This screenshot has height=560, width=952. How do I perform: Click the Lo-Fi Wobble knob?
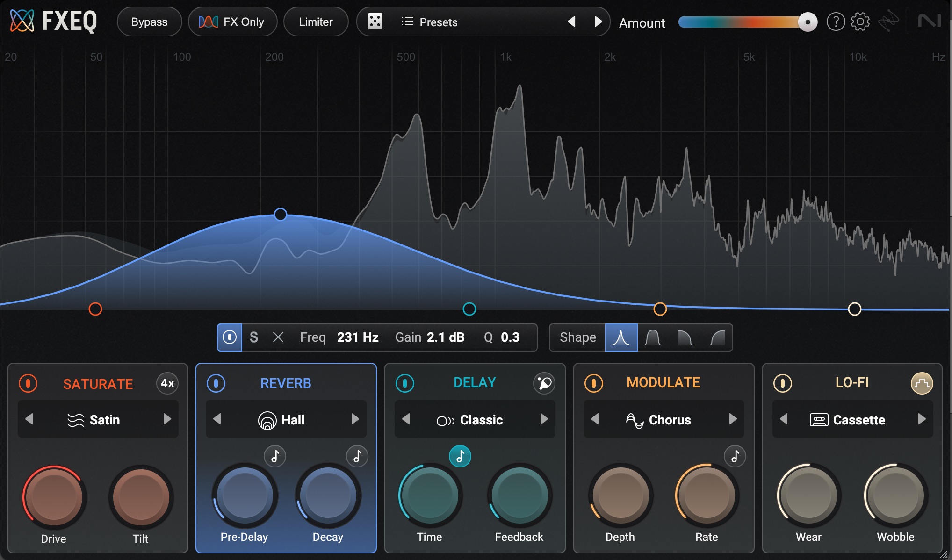[x=895, y=495]
